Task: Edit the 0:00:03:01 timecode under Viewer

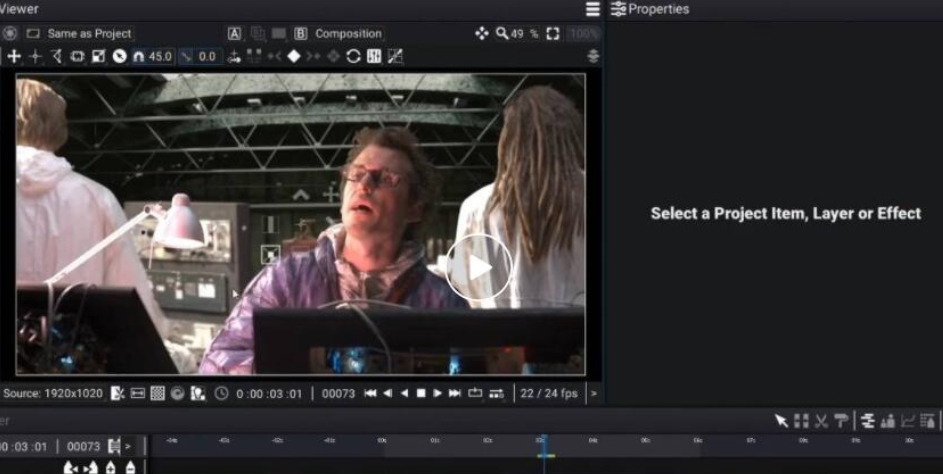Action: pos(269,394)
